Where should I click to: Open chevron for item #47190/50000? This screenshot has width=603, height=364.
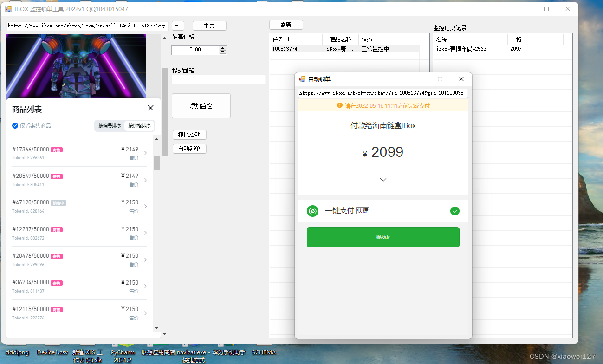(146, 207)
